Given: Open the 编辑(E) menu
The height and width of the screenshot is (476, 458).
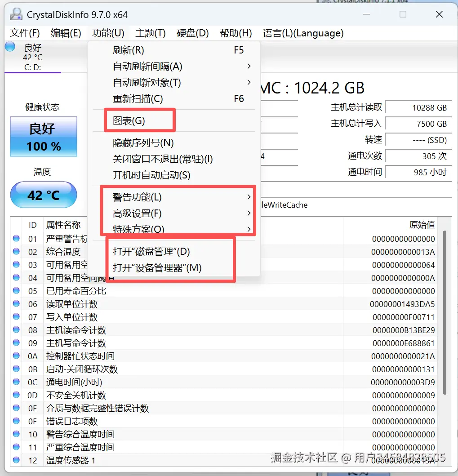Looking at the screenshot, I should tap(66, 33).
